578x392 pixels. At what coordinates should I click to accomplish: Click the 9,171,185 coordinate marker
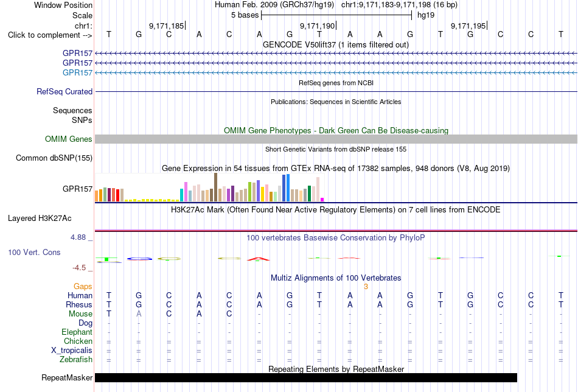[167, 26]
